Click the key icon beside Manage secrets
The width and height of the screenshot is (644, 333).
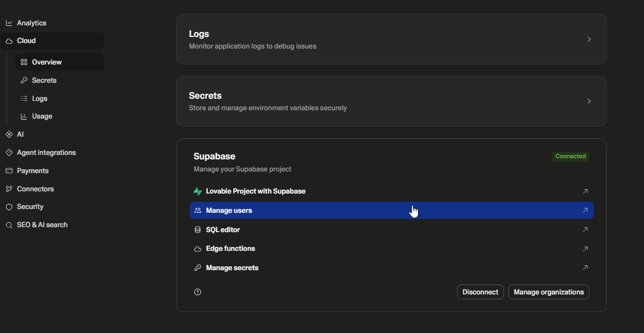coord(197,268)
